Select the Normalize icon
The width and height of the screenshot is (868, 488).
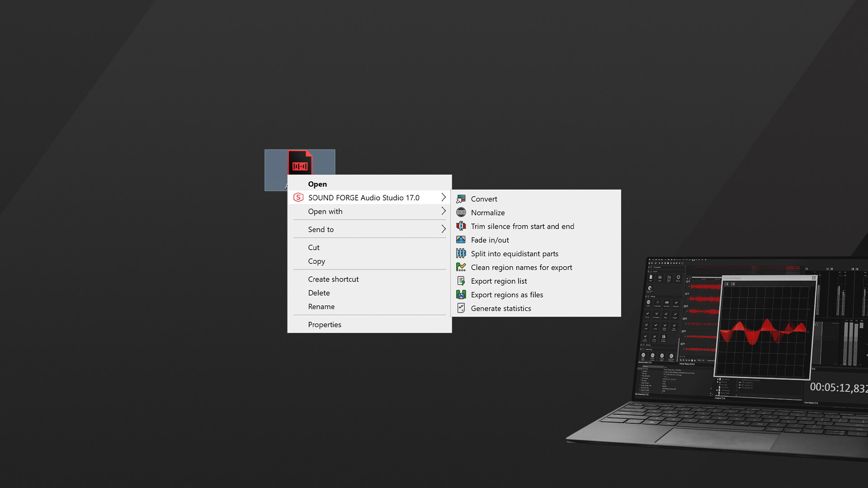pyautogui.click(x=461, y=212)
